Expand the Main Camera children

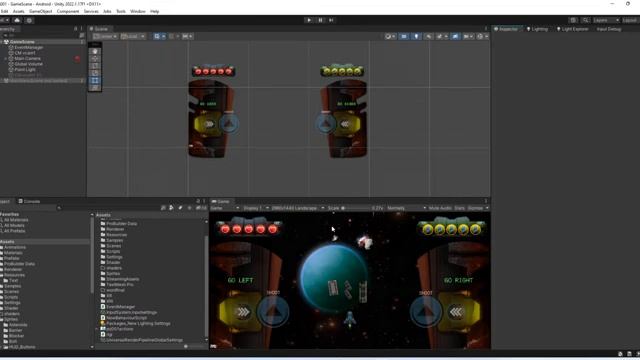tap(6, 58)
